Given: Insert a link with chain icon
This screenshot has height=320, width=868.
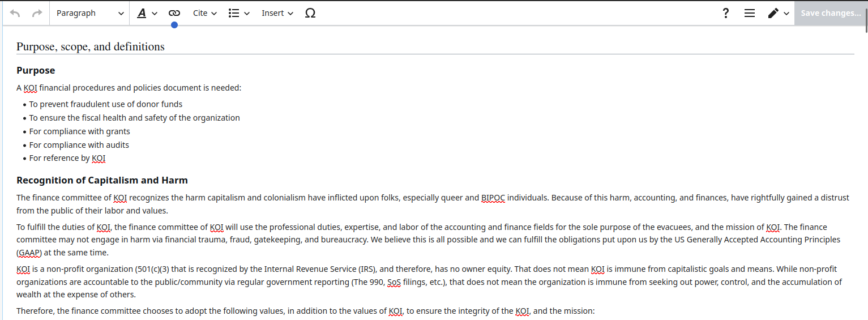Looking at the screenshot, I should pos(174,13).
